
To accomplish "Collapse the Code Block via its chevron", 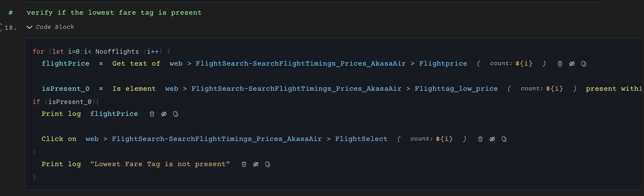I will point(29,27).
